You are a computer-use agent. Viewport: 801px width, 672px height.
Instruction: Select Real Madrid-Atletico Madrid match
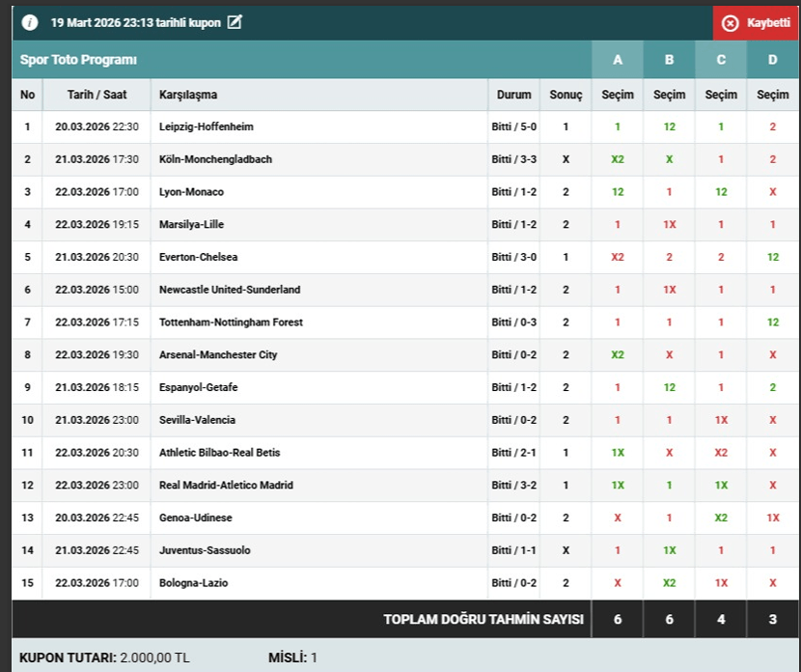(x=226, y=485)
